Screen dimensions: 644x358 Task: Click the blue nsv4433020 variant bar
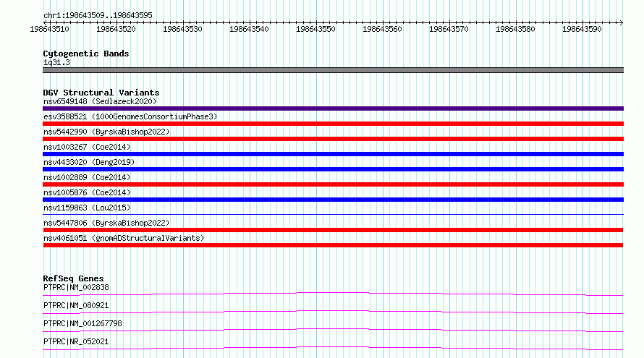click(x=333, y=169)
